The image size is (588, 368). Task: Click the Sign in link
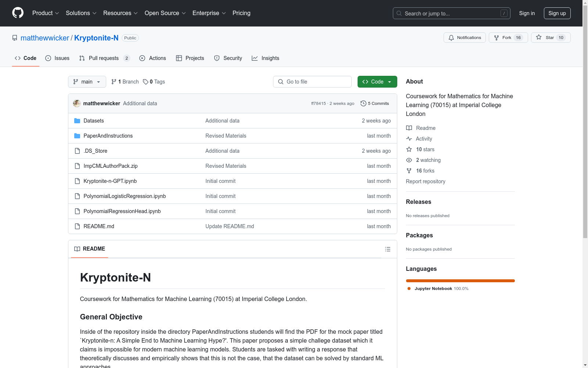tap(527, 13)
